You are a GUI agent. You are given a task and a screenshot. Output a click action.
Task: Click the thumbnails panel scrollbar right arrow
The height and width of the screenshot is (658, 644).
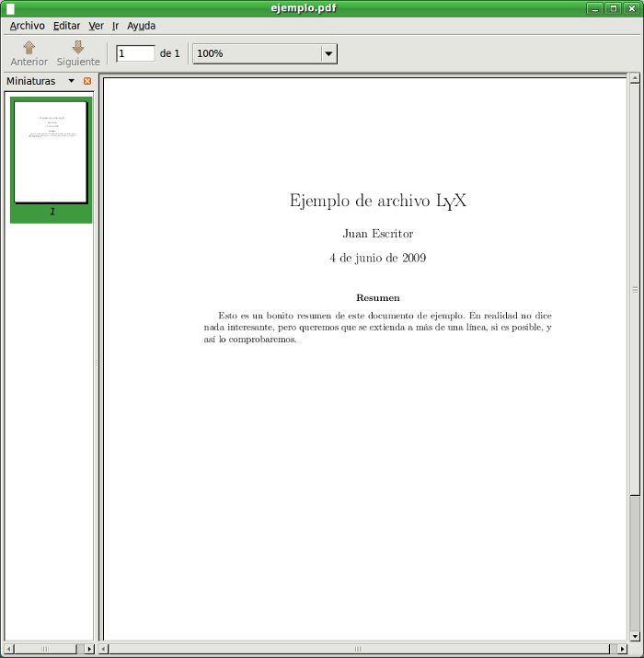pos(89,649)
